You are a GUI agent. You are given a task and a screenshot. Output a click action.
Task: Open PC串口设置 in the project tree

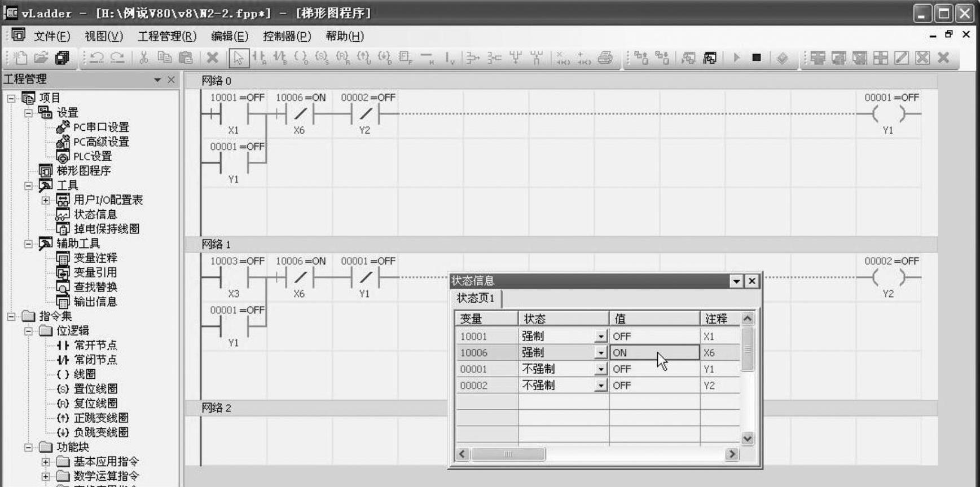click(102, 127)
